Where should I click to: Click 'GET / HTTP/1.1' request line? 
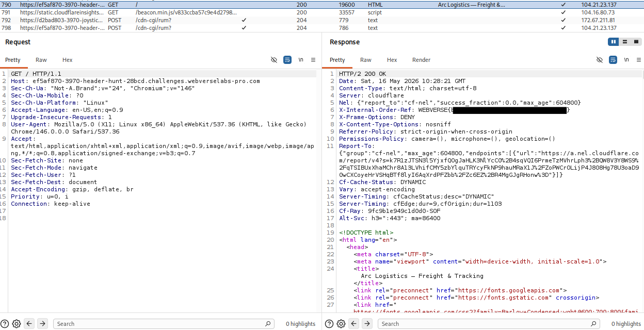(x=36, y=74)
